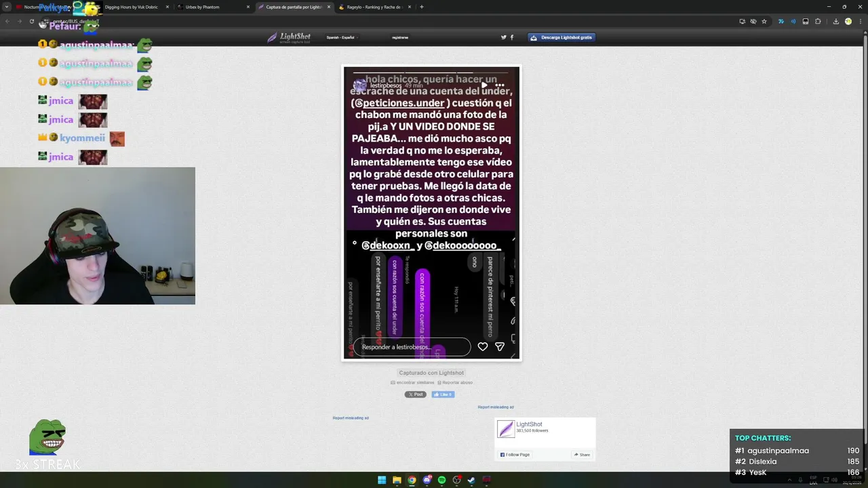Open the browser downloads icon
868x488 pixels.
(836, 21)
